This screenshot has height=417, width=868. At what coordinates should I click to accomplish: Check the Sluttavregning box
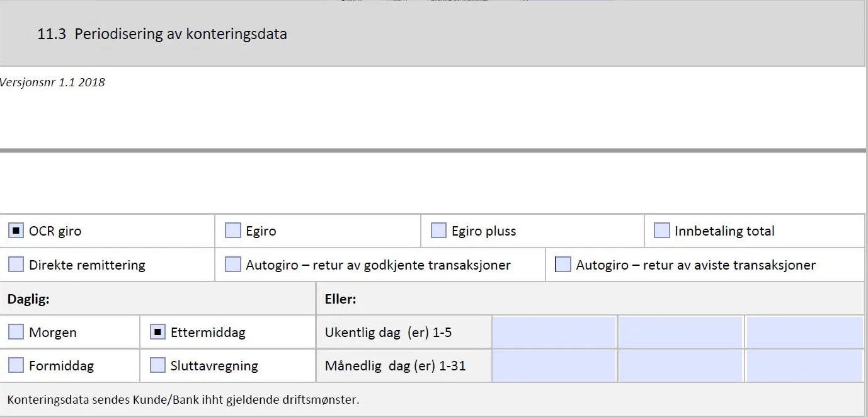click(157, 365)
